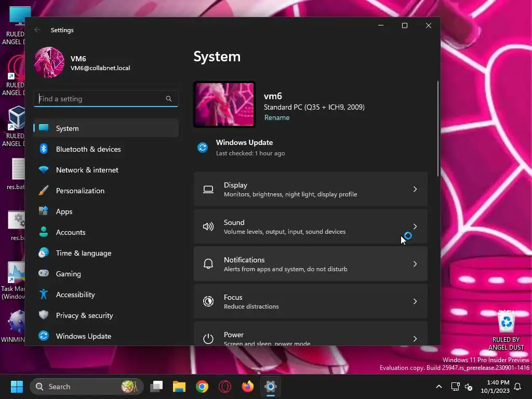
Task: Open Display settings row
Action: [311, 189]
